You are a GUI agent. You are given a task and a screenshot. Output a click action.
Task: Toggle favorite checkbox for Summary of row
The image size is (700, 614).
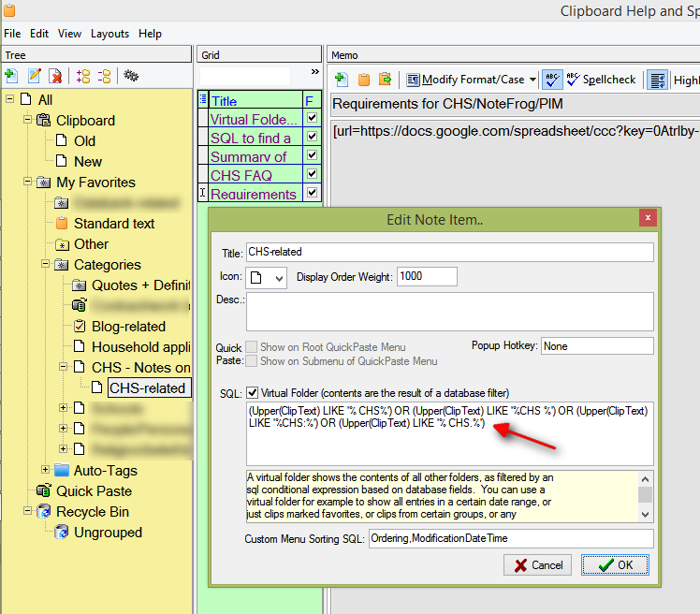[312, 155]
